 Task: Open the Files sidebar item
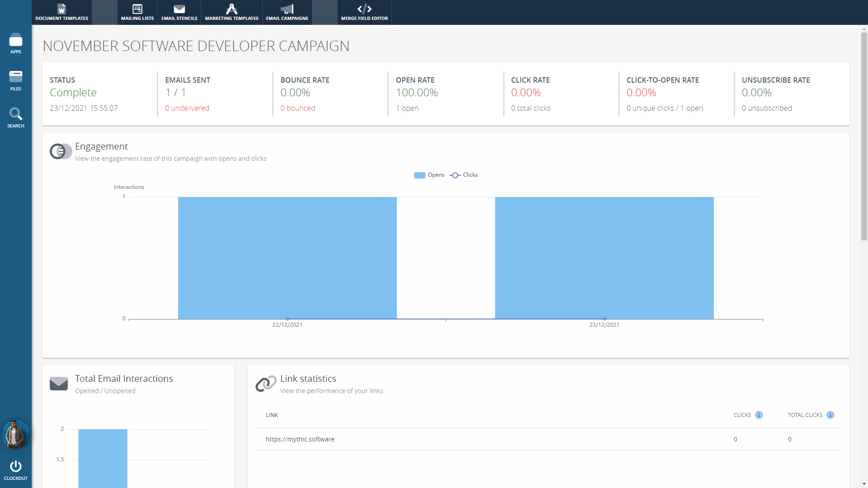tap(16, 80)
